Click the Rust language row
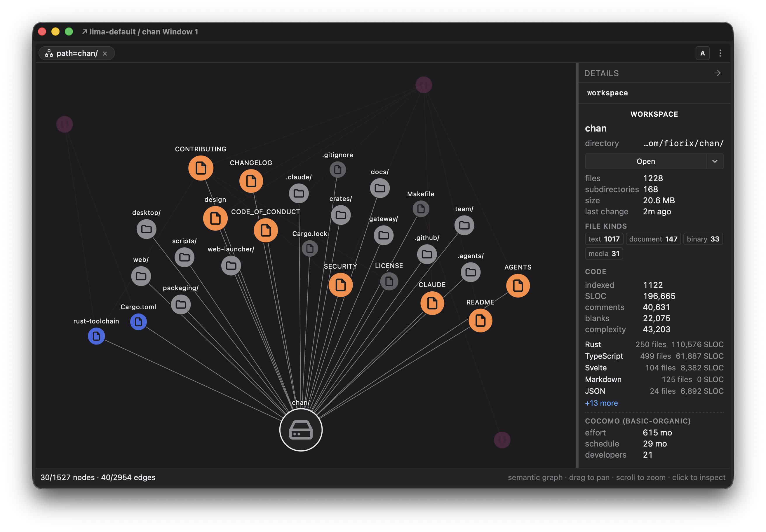 654,344
